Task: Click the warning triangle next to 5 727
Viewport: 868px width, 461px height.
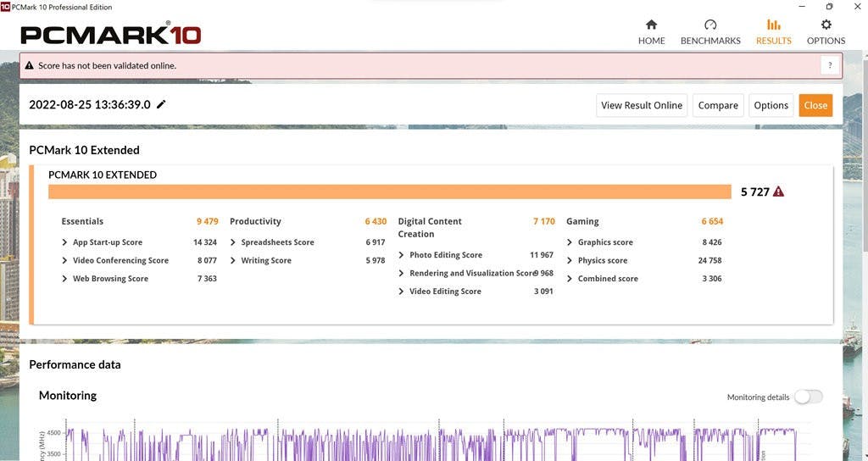Action: pyautogui.click(x=778, y=192)
